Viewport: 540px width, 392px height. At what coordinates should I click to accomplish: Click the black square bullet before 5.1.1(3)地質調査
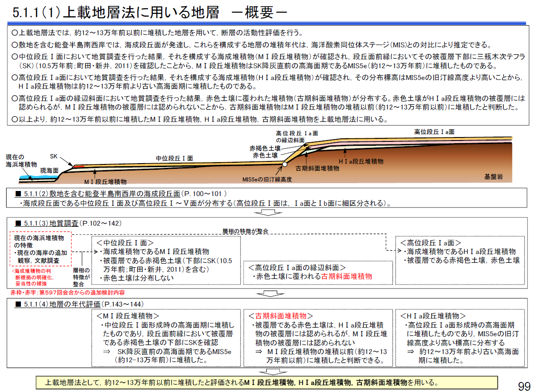[18, 223]
